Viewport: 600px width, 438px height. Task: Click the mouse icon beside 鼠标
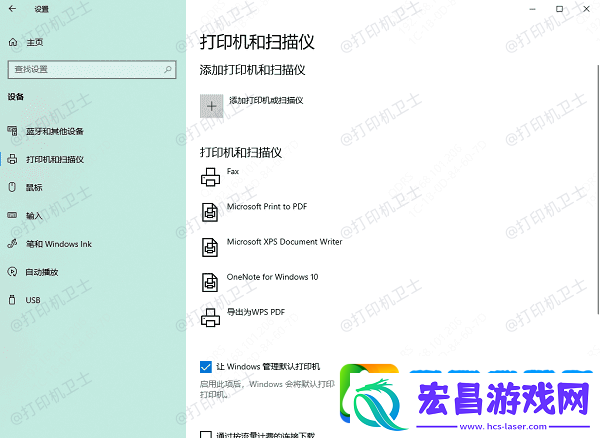[12, 187]
